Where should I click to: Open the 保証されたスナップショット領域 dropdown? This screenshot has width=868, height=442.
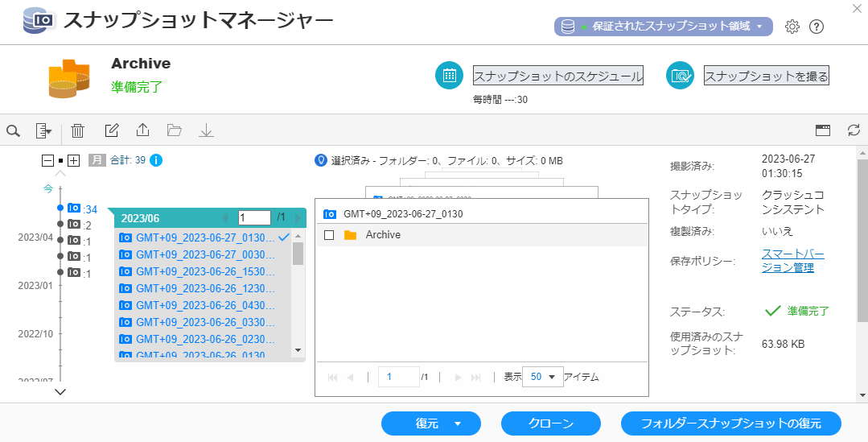[x=663, y=27]
